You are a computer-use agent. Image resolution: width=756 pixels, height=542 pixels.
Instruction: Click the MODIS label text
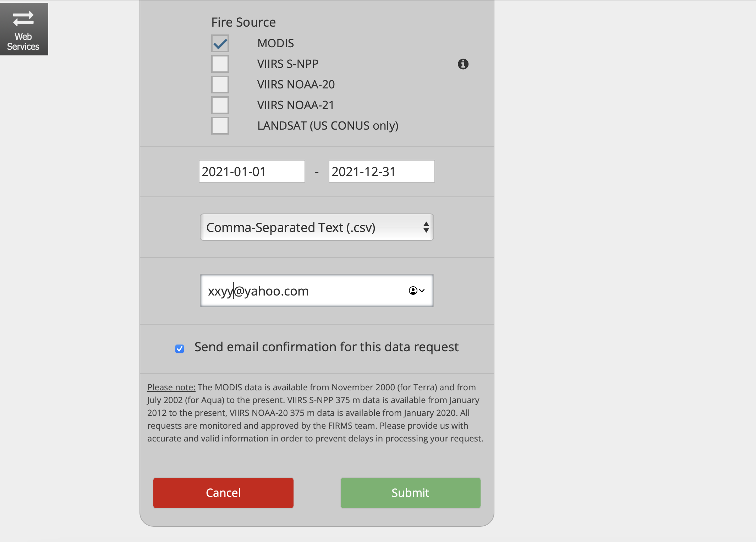[275, 43]
